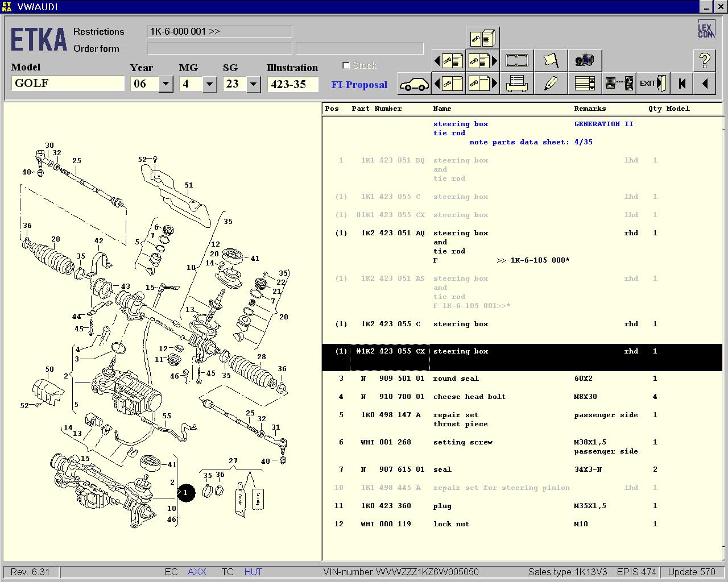Image resolution: width=728 pixels, height=582 pixels.
Task: Open the MG dropdown arrow
Action: tap(209, 84)
